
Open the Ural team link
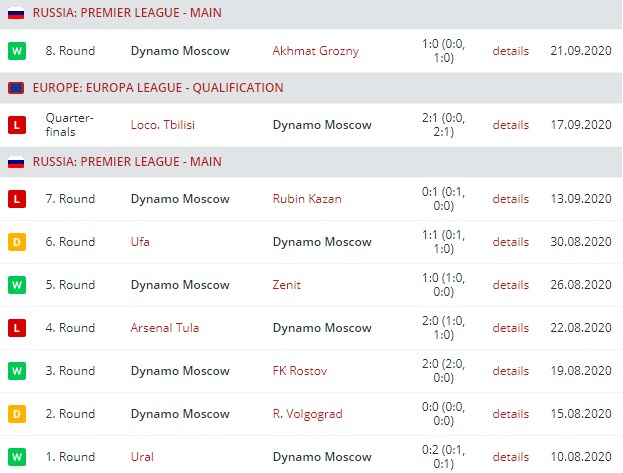coord(143,457)
